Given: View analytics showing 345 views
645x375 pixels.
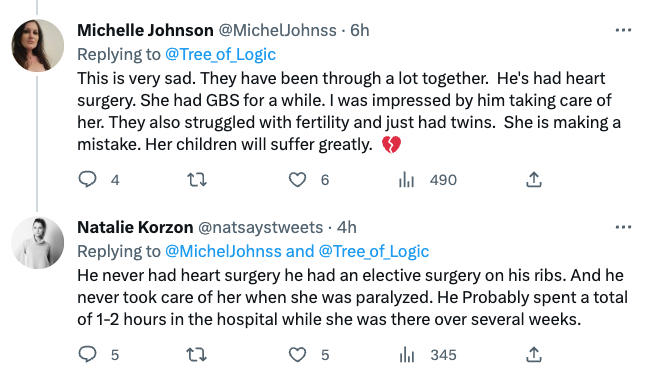Looking at the screenshot, I should [x=428, y=355].
